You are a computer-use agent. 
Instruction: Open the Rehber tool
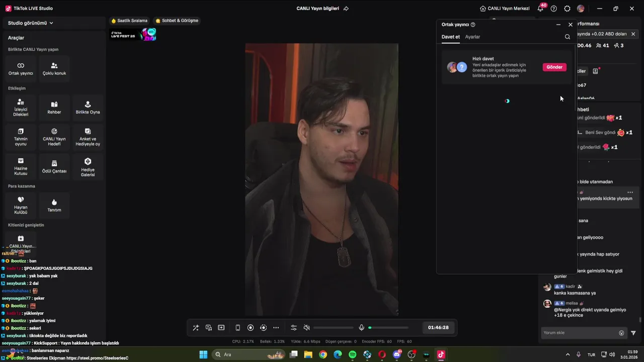point(54,108)
